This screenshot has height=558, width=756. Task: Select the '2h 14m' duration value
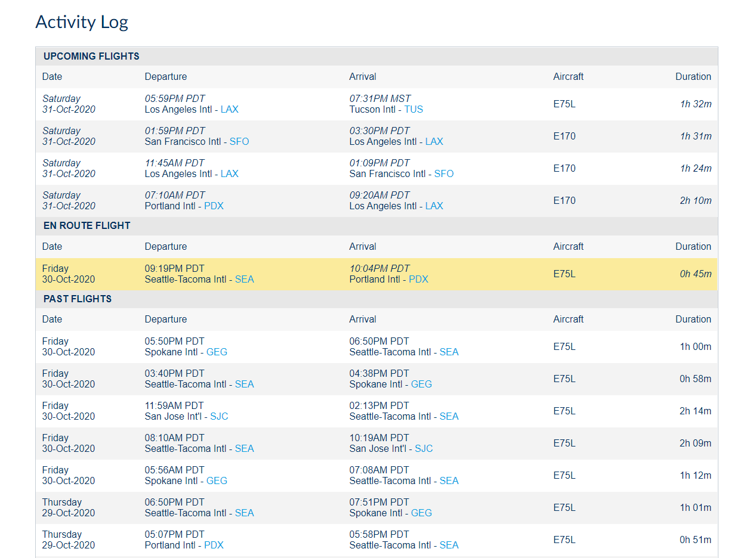point(696,411)
